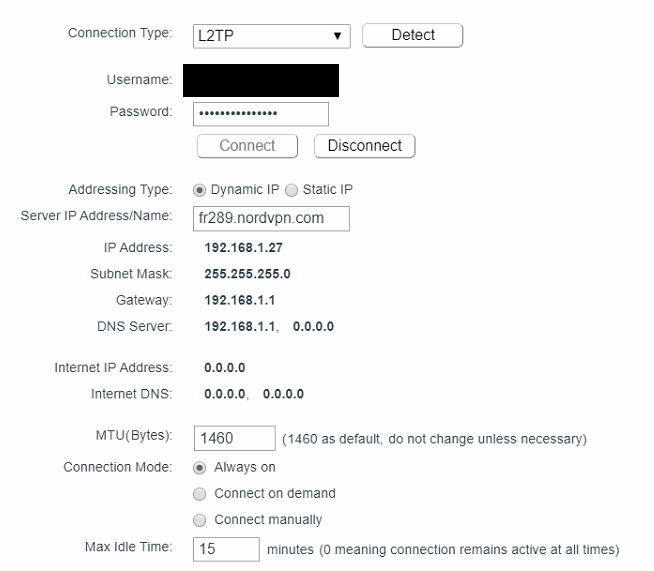Click into the Password field
The image size is (654, 571).
pos(260,113)
